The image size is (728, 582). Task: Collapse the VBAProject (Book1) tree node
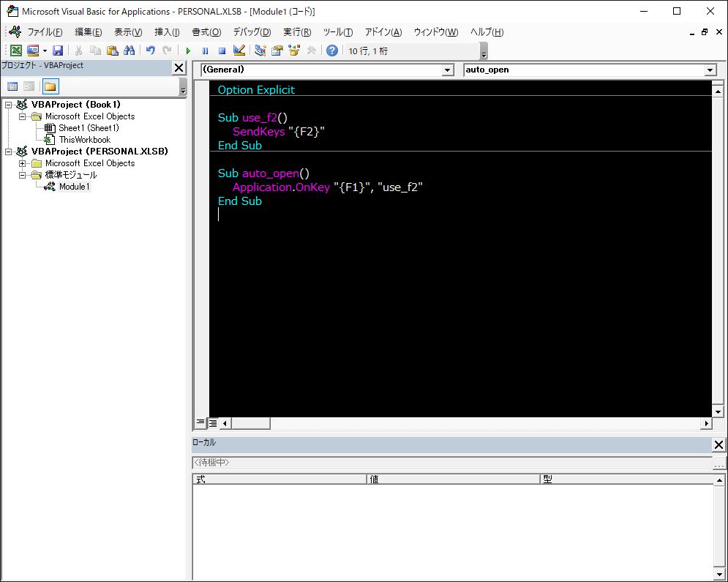pos(9,105)
